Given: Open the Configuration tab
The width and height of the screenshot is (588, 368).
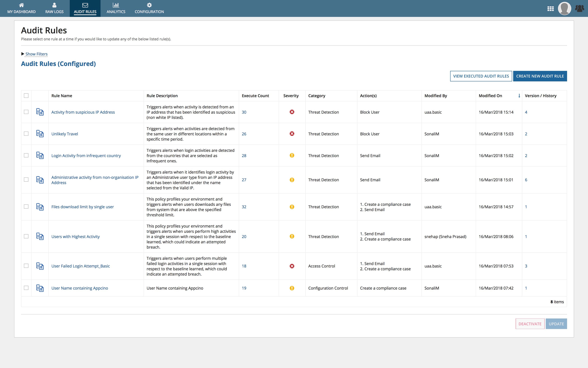Looking at the screenshot, I should [149, 9].
